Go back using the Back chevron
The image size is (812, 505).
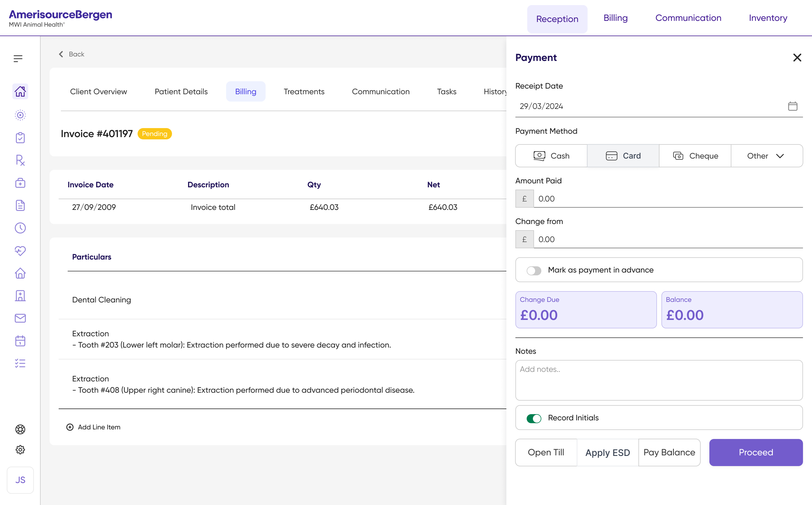point(71,54)
